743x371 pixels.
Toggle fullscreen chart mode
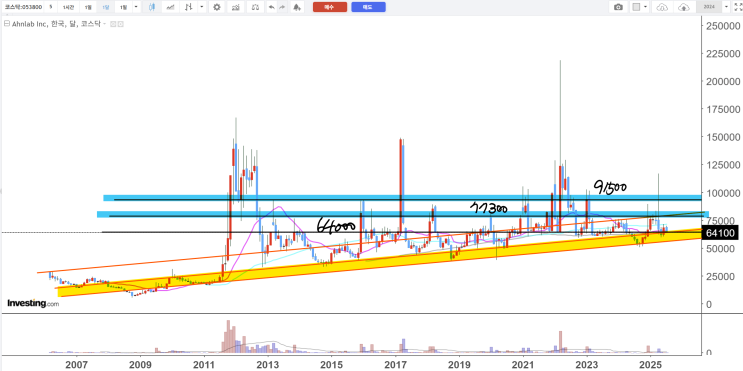pos(737,7)
